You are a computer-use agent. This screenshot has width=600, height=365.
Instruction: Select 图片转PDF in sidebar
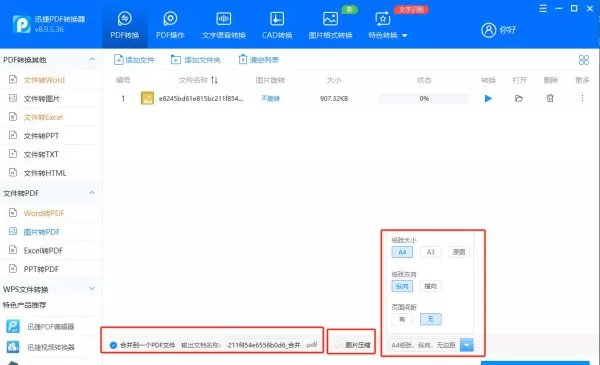coord(42,232)
